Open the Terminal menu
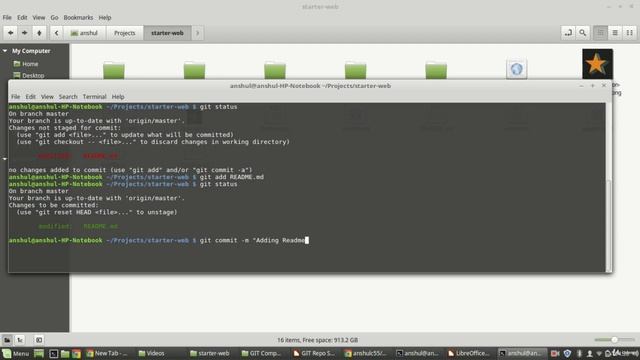This screenshot has width=640, height=360. (94, 97)
